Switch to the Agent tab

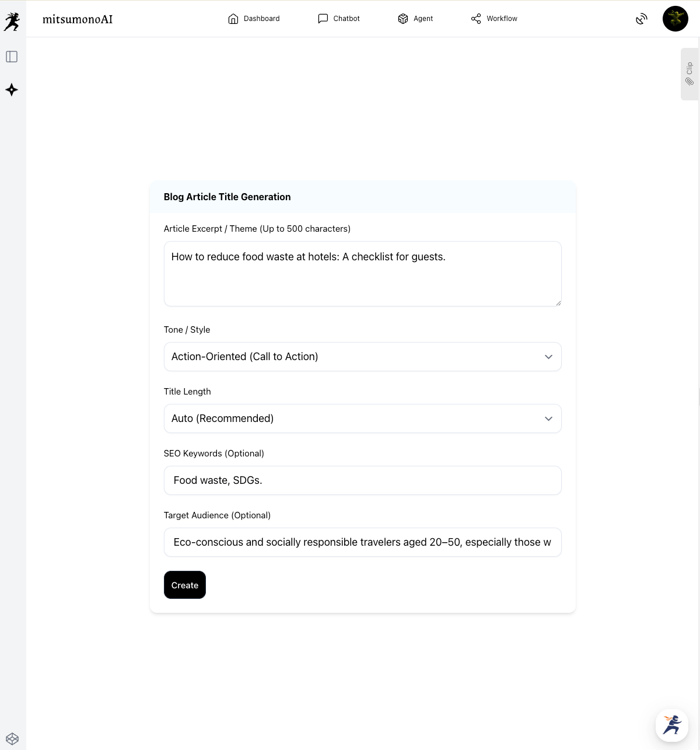pos(415,19)
